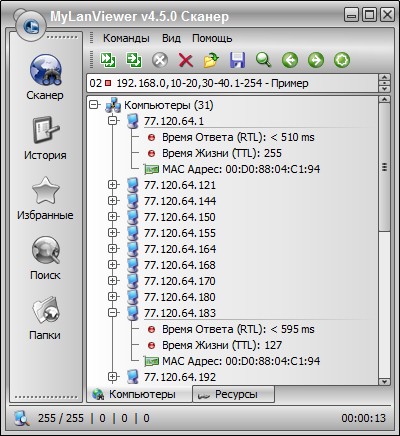Screen dimensions: 400x436
Task: Click the grey stop scan toolbar icon
Action: (x=160, y=61)
